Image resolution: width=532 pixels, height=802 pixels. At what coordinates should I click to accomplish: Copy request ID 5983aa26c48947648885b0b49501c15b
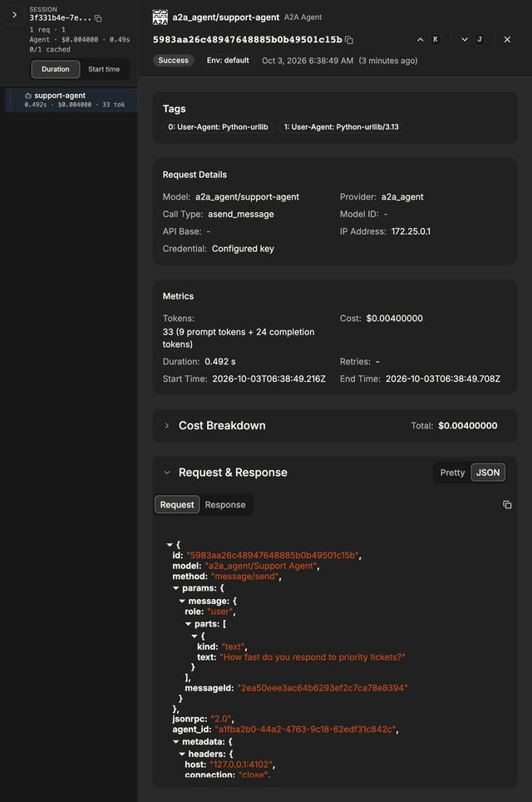pos(349,40)
